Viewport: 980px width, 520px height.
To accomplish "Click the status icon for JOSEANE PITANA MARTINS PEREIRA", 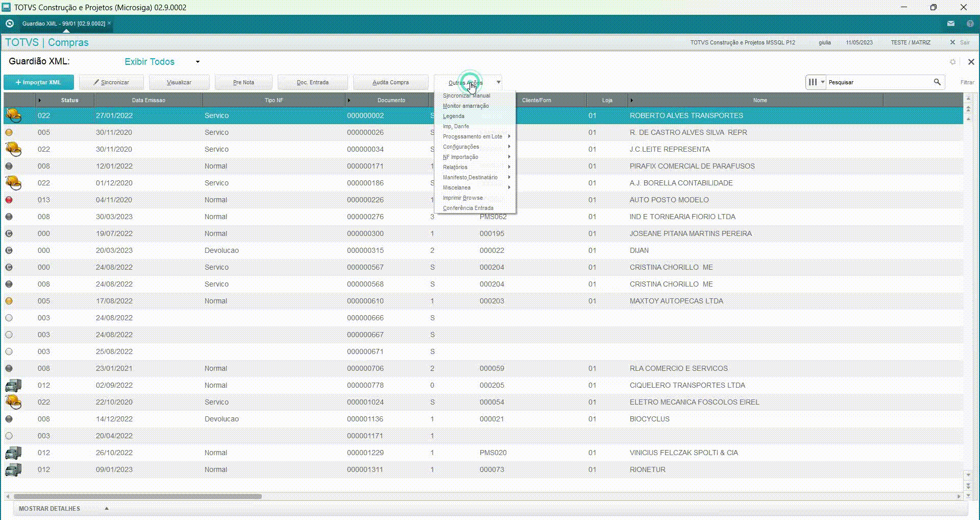I will pos(9,233).
